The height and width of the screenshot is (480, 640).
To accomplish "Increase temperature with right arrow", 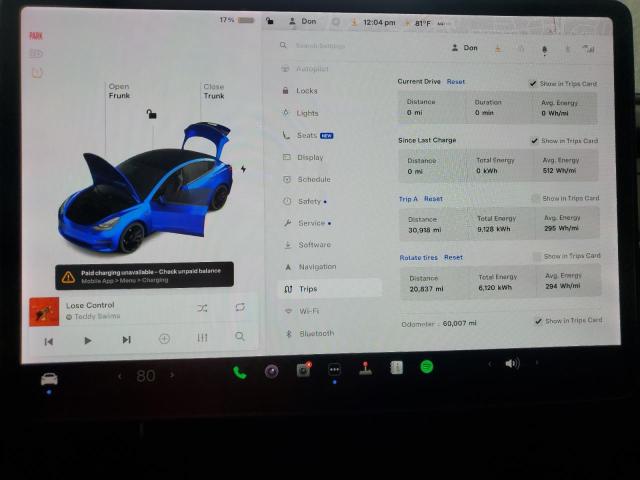I will (172, 375).
